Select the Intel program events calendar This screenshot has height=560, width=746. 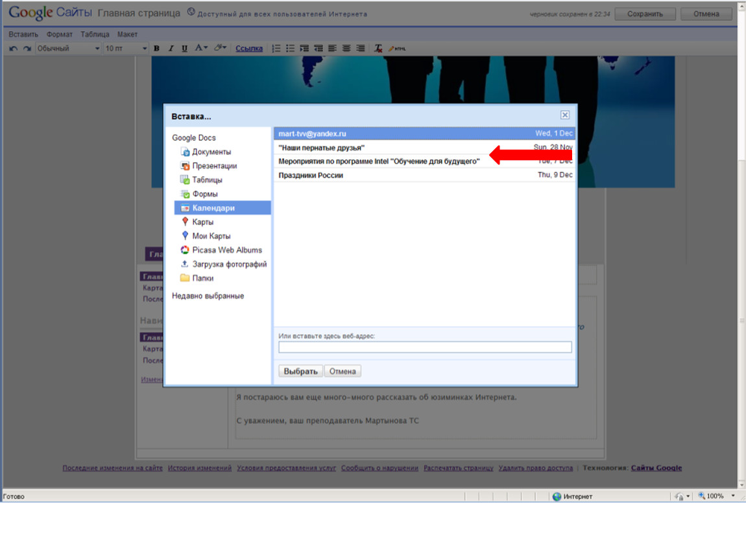click(424, 161)
